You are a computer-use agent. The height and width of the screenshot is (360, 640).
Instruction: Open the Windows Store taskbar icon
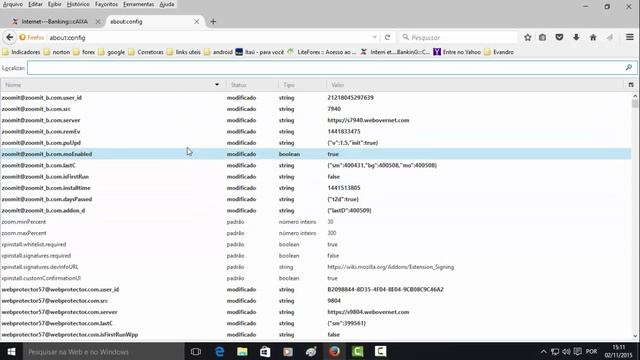pyautogui.click(x=265, y=351)
